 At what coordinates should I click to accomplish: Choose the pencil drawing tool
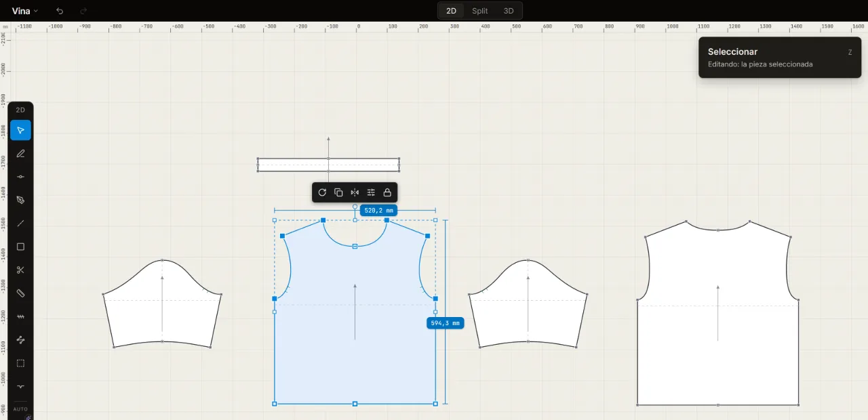pos(20,153)
